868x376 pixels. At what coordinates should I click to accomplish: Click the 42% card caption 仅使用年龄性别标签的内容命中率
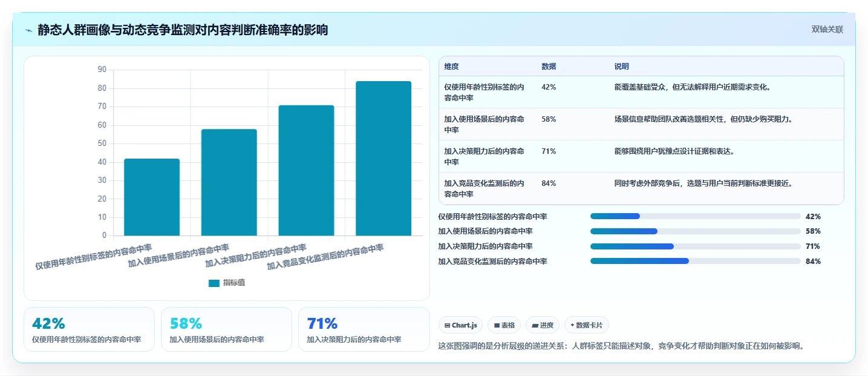[x=86, y=340]
